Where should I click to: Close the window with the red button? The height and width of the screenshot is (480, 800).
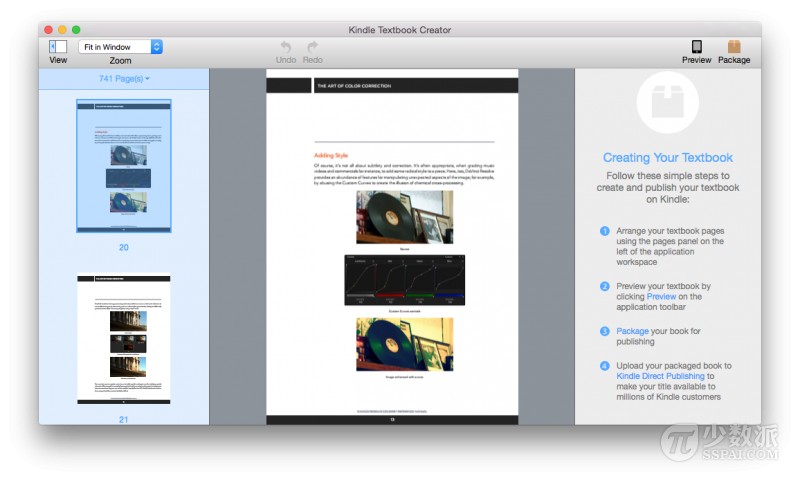(48, 30)
